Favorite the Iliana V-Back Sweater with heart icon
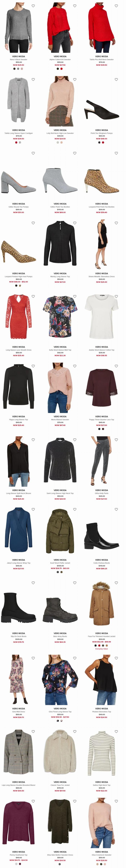This screenshot has height=868, width=126. [x=33, y=6]
